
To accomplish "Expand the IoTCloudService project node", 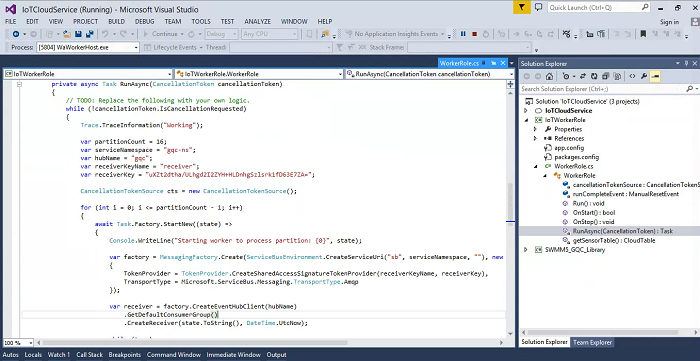I will pyautogui.click(x=525, y=111).
